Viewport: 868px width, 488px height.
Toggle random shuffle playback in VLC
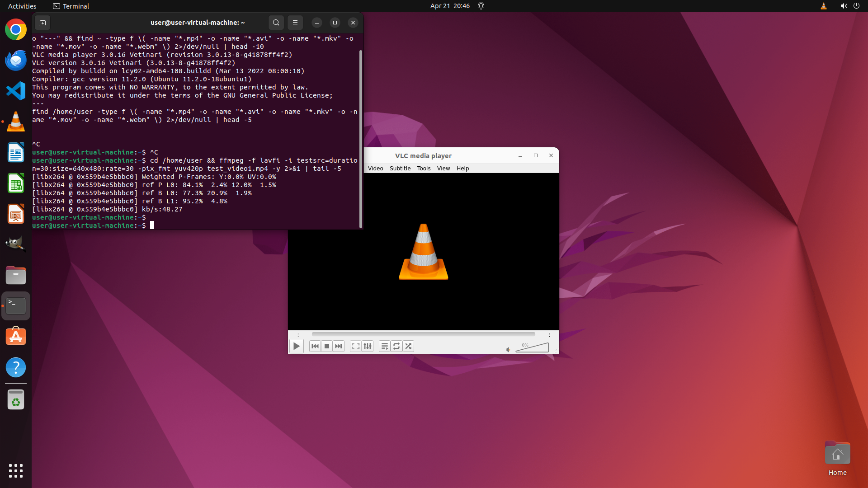click(x=408, y=346)
